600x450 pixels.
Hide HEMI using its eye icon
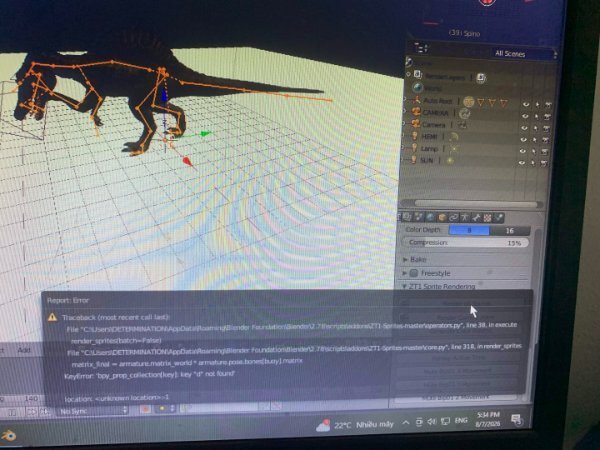point(523,139)
